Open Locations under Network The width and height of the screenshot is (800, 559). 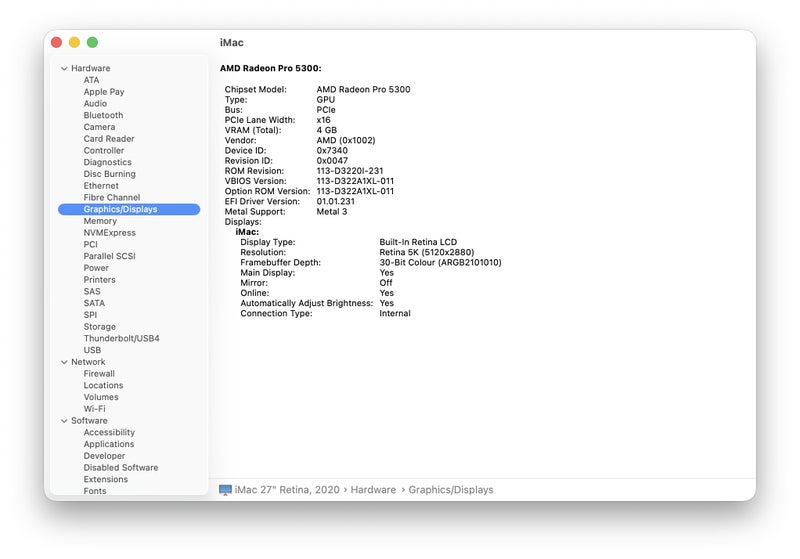[103, 386]
